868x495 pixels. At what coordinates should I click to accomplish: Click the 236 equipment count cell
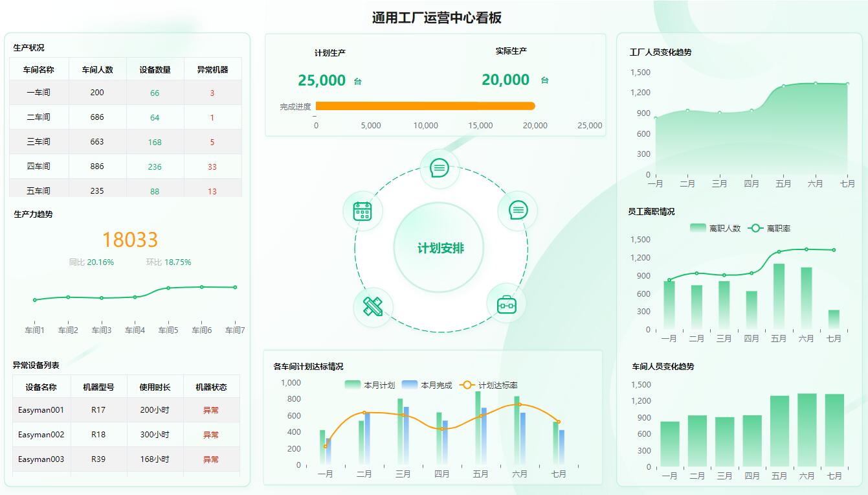155,167
